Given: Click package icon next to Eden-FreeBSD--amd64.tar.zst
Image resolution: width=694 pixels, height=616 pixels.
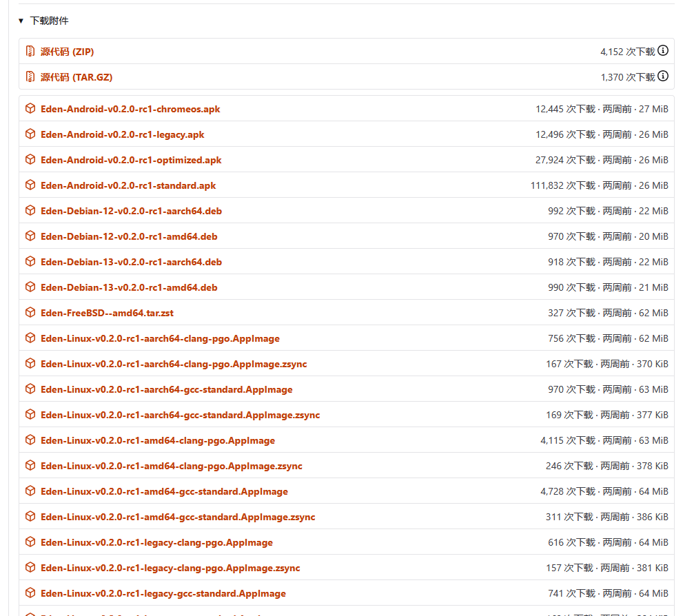Looking at the screenshot, I should 30,312.
